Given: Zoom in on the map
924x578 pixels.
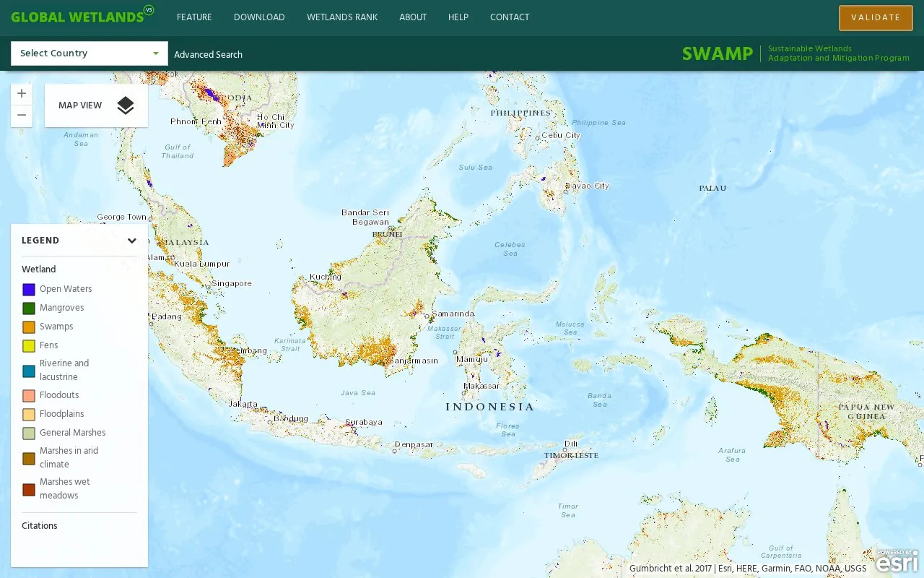Looking at the screenshot, I should pos(22,94).
